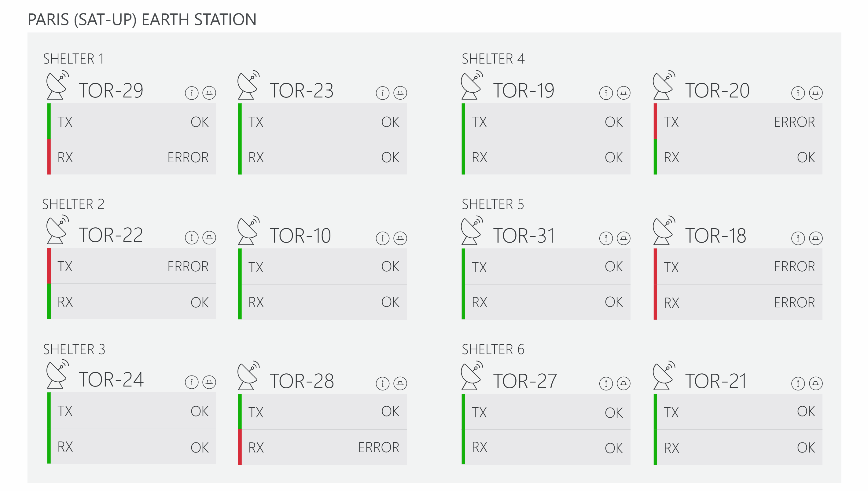Open the info icon next to TOR-23
This screenshot has height=491, width=868.
(382, 93)
